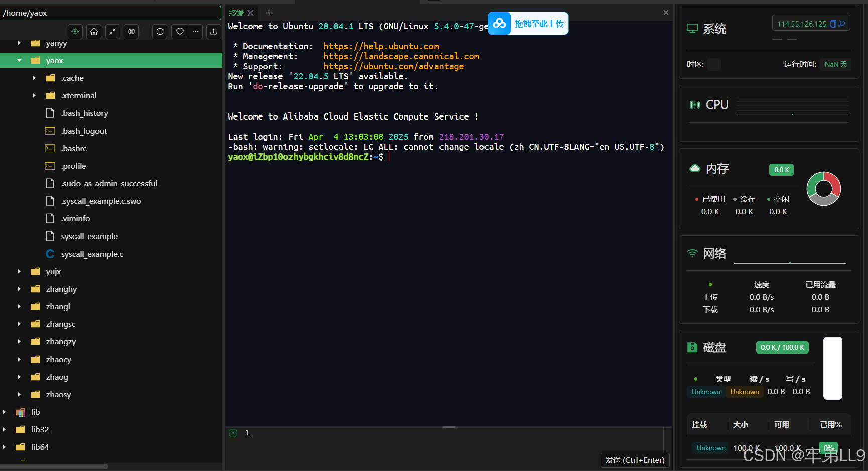Screen dimensions: 868x471
Task: Expand the zhanghy folder
Action: coord(19,289)
